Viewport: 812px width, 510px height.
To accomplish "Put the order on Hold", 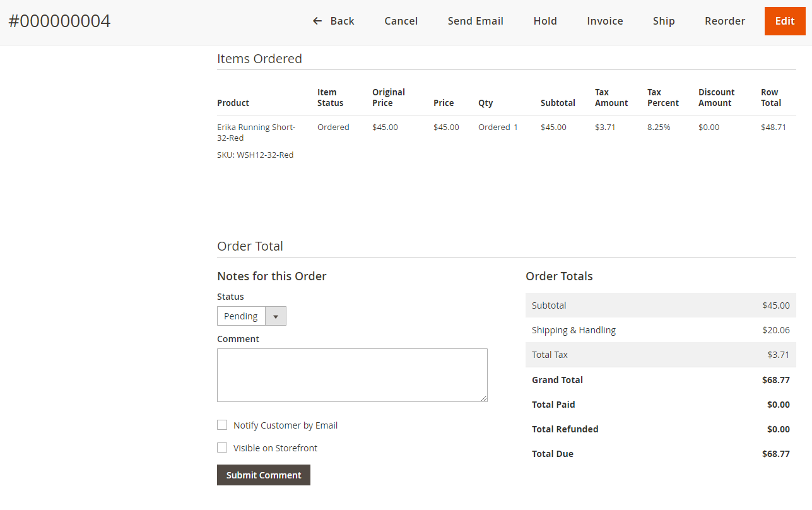I will click(x=544, y=21).
